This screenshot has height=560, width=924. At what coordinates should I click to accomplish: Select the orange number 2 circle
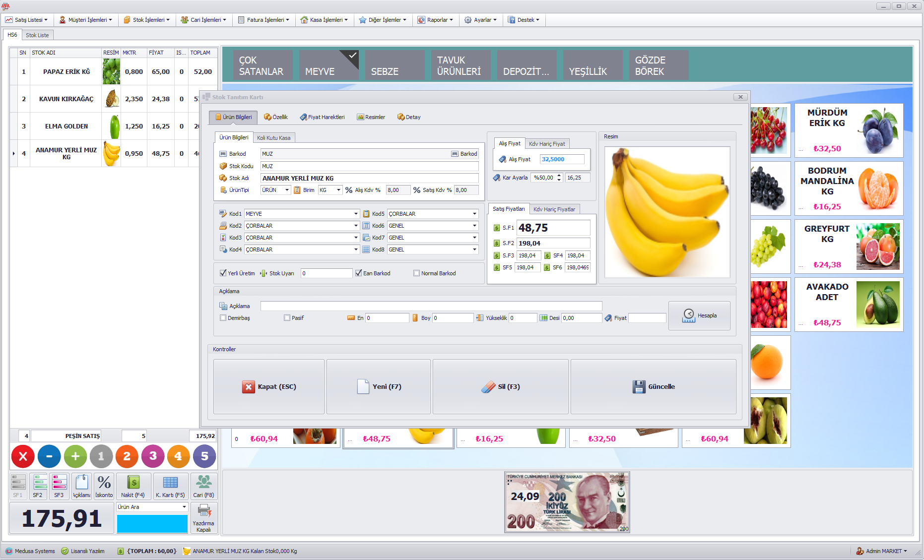127,456
